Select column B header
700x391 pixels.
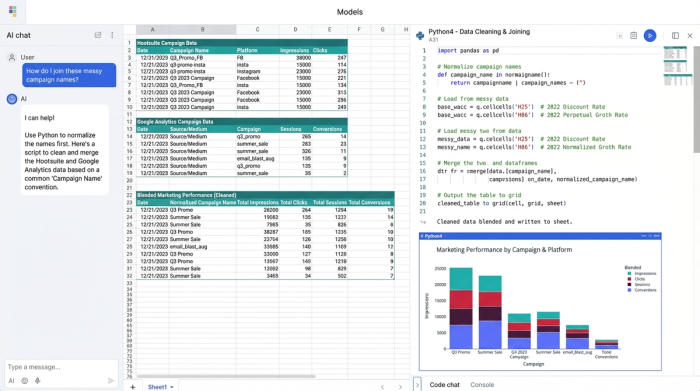203,29
